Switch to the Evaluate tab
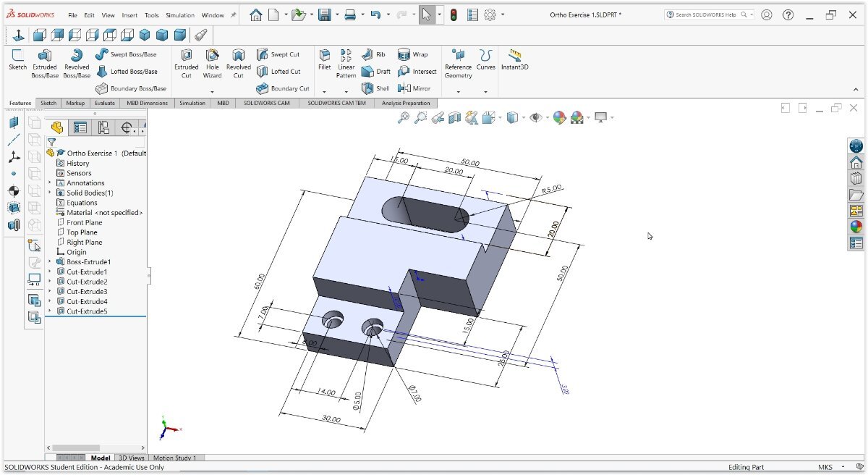 [x=105, y=103]
